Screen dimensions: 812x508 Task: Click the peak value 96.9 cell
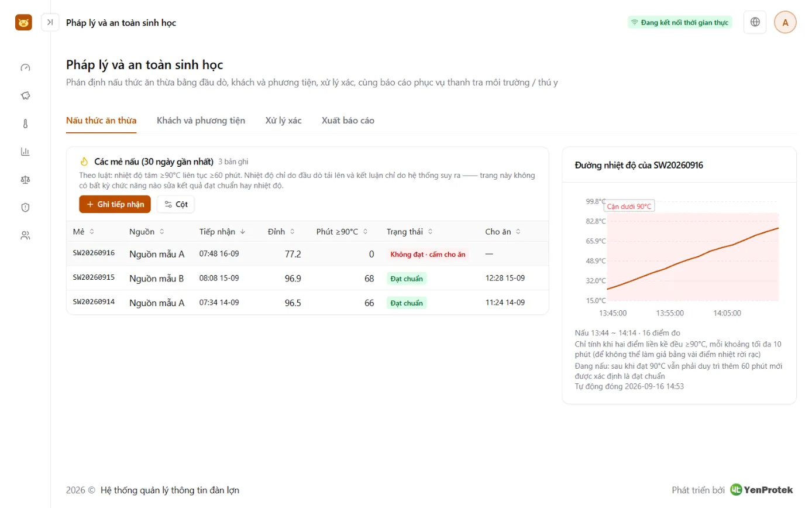point(293,279)
